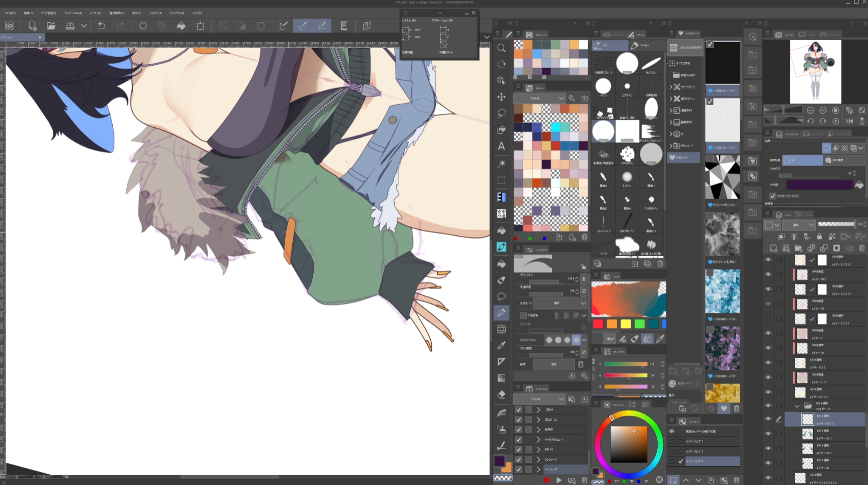This screenshot has width=868, height=485.
Task: Open the 編集 (Edit) menu
Action: click(x=28, y=13)
